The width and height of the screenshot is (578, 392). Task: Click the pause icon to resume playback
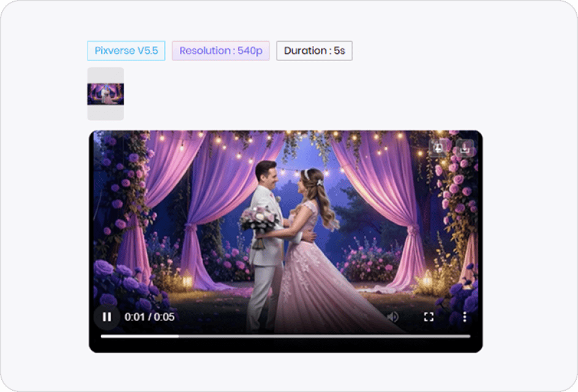pos(107,317)
